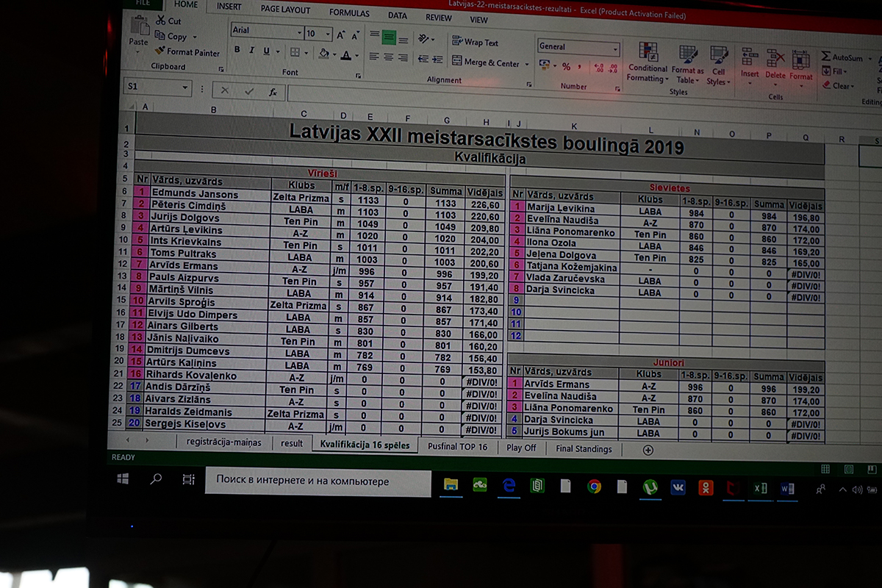Add a new sheet with plus icon

tap(648, 451)
